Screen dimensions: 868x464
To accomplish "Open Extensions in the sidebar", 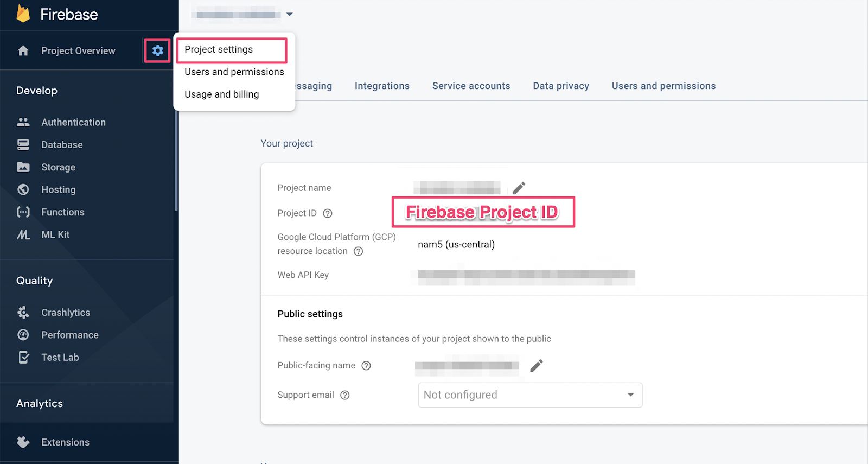I will tap(65, 442).
